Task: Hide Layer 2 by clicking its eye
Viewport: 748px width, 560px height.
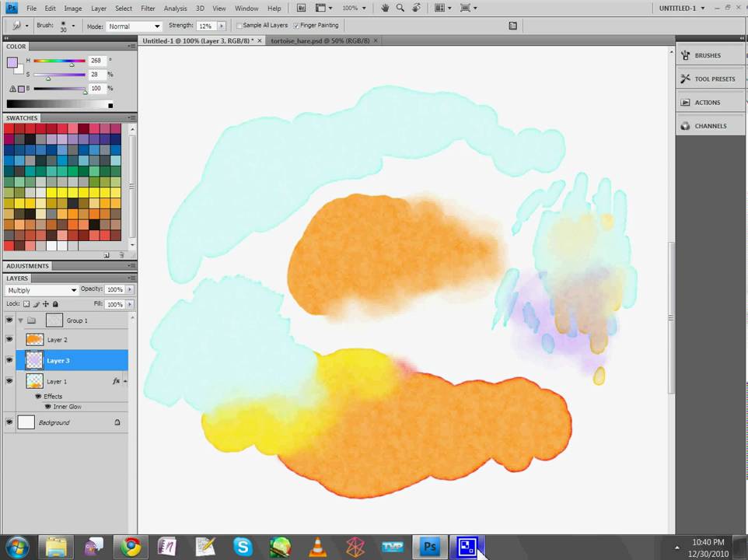Action: click(x=9, y=340)
